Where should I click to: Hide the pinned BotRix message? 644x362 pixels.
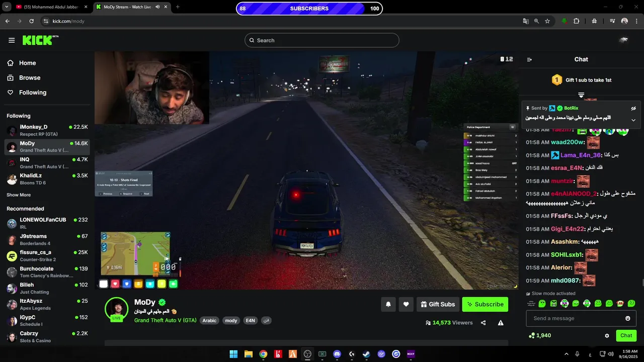633,108
